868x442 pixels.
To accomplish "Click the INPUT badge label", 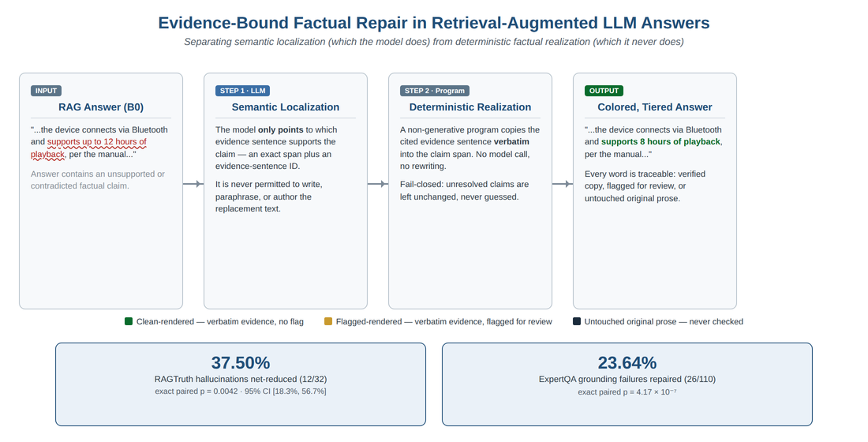I will pos(46,91).
